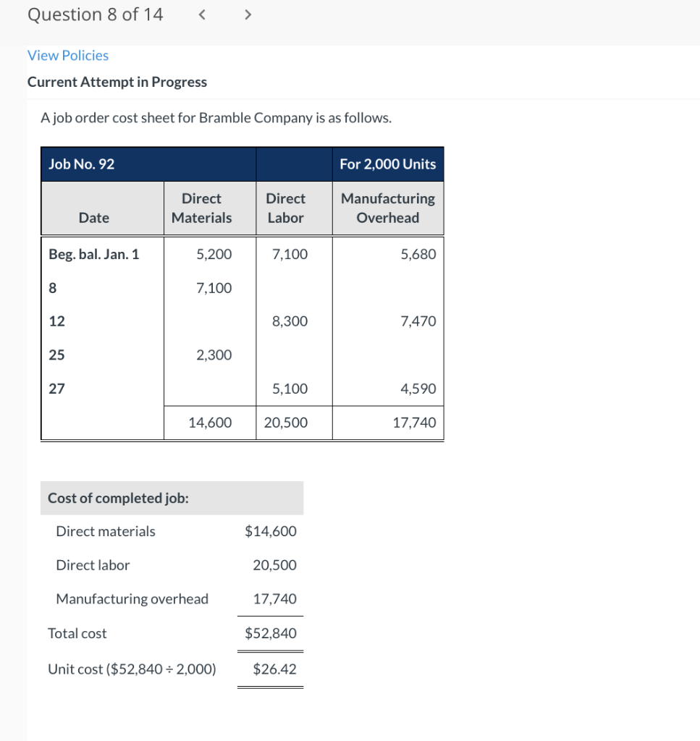
Task: Open the View Policies link
Action: 67,55
